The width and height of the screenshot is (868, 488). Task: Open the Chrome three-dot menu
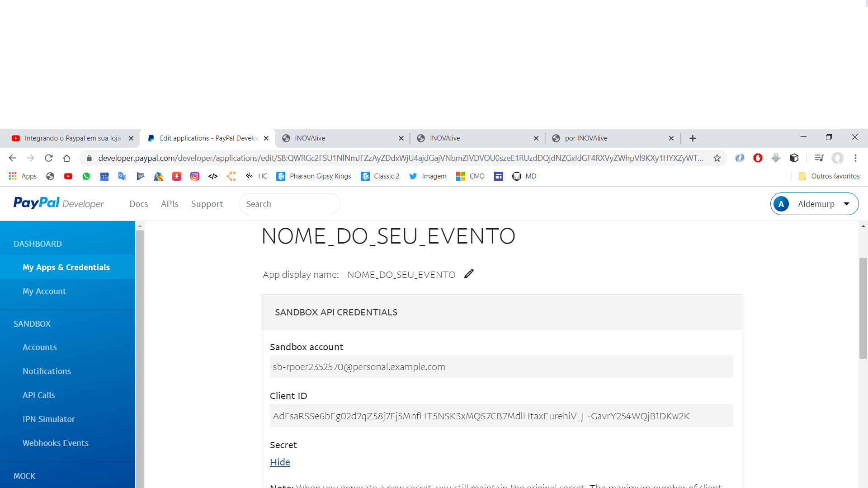click(x=855, y=158)
